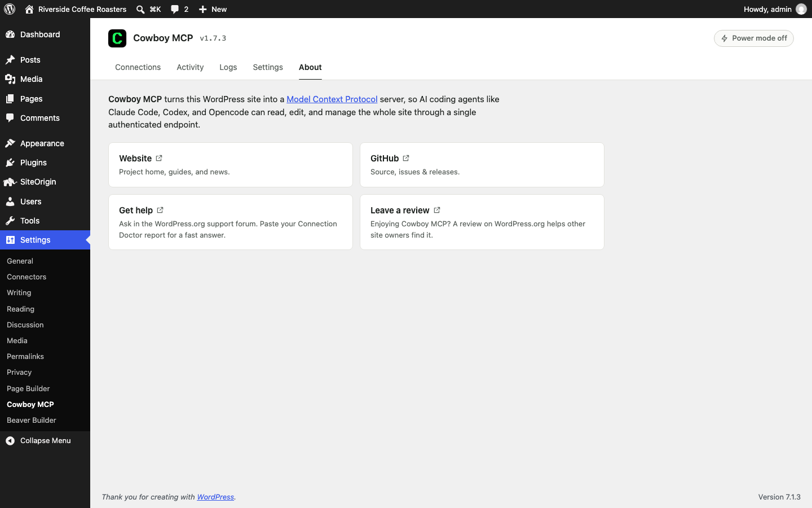Image resolution: width=812 pixels, height=508 pixels.
Task: Click external link icon beside Get help
Action: coord(160,210)
